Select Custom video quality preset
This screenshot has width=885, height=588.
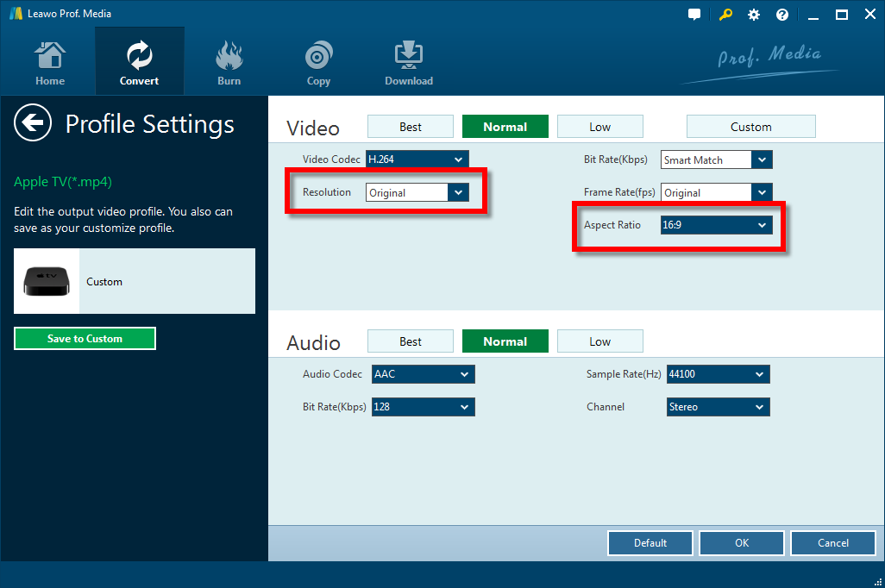tap(750, 127)
